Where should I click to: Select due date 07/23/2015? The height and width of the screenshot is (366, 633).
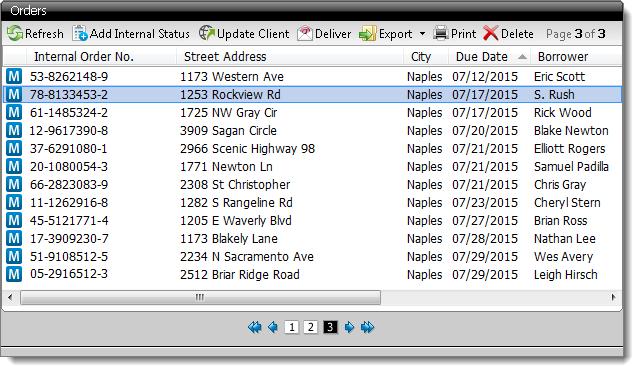point(485,203)
